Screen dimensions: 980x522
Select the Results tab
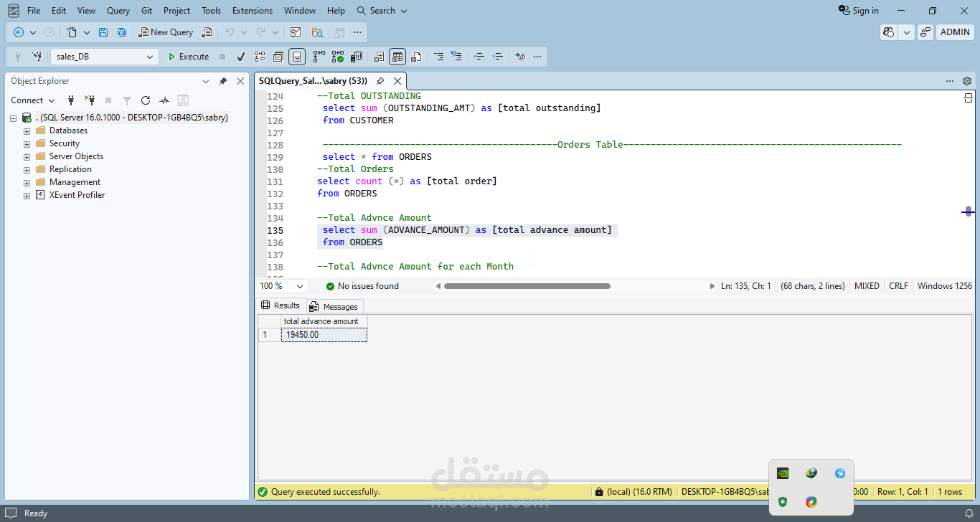tap(281, 305)
